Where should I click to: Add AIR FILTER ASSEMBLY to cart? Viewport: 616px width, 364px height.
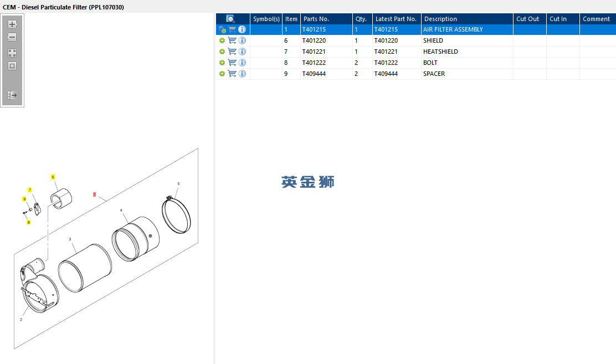(x=232, y=29)
